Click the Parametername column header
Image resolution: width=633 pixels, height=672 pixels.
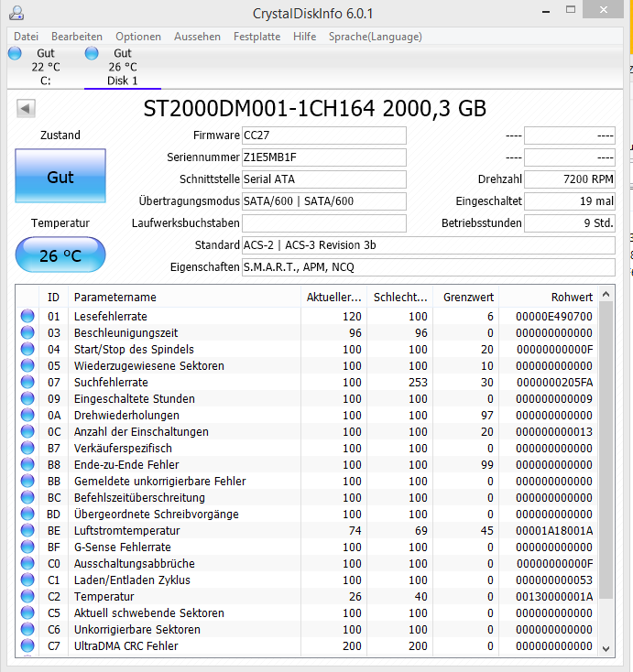pos(184,297)
